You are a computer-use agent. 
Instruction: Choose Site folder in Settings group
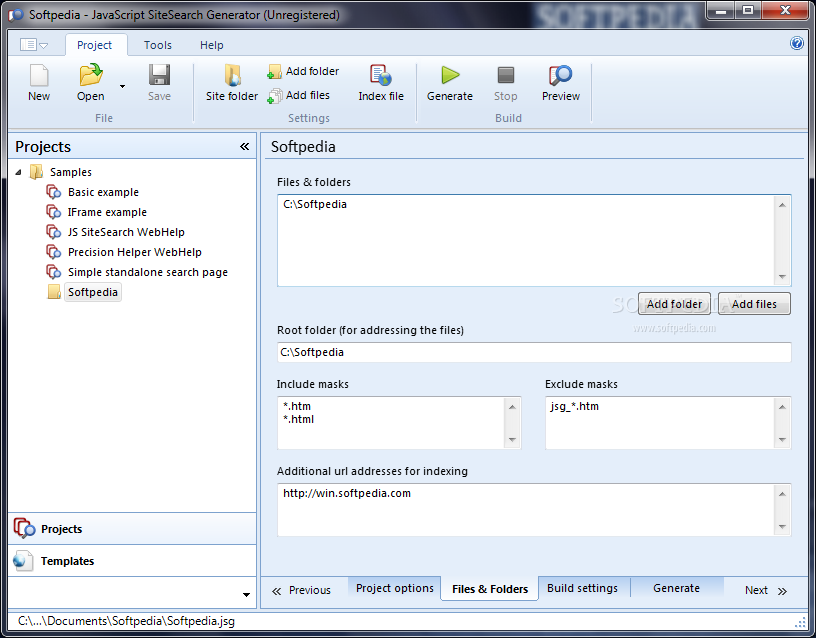tap(232, 82)
